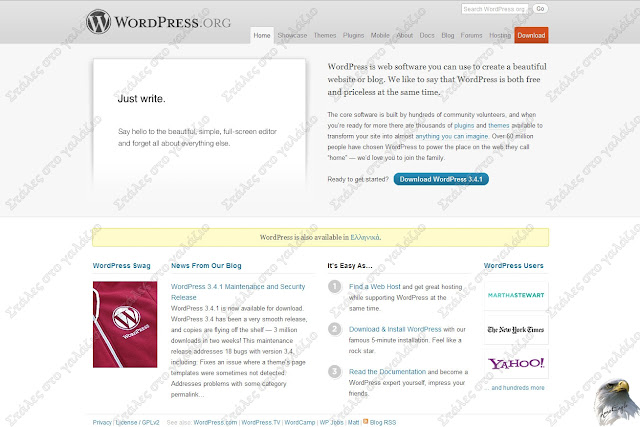Open the Find a Web Host link
This screenshot has height=427, width=640.
[375, 287]
